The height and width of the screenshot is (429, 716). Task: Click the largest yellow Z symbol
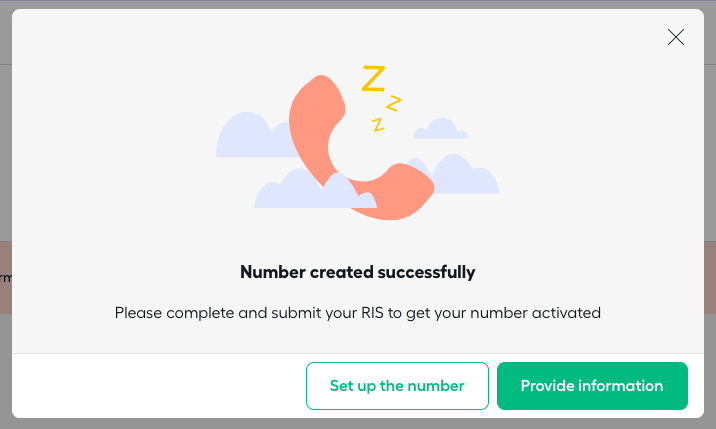[x=374, y=79]
